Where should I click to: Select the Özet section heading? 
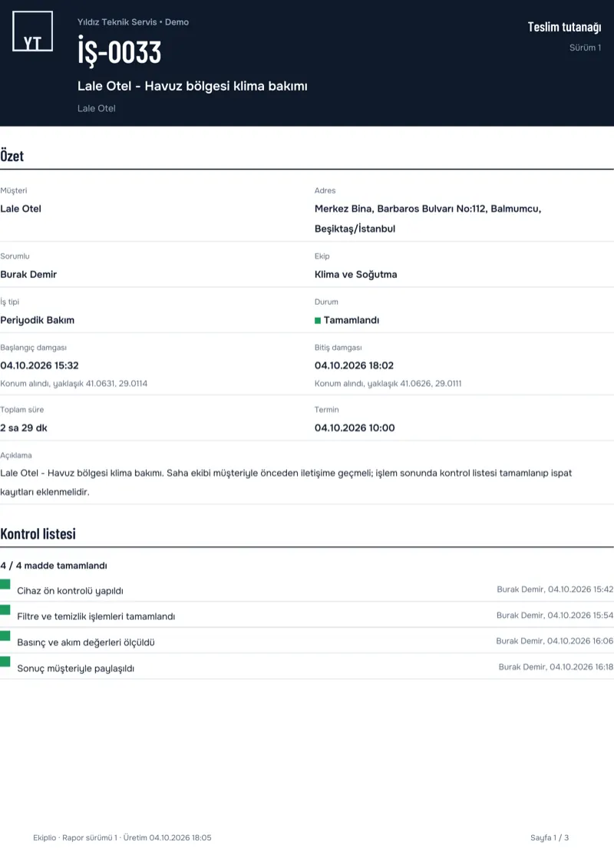(x=12, y=156)
